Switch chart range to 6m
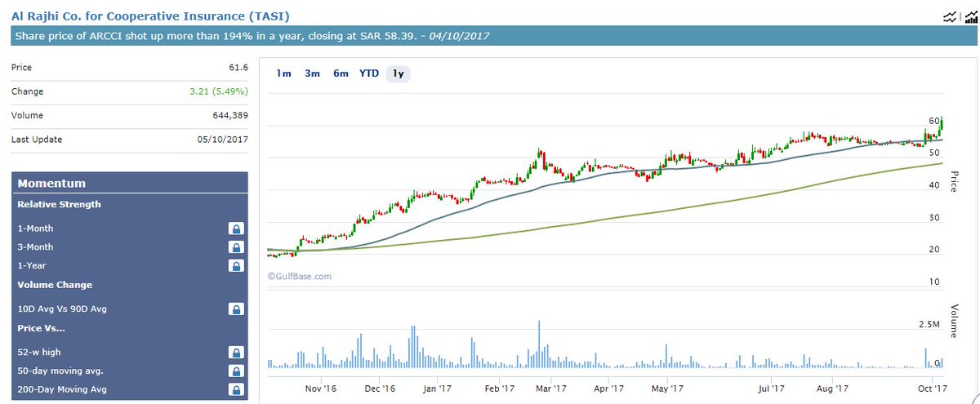 (341, 73)
